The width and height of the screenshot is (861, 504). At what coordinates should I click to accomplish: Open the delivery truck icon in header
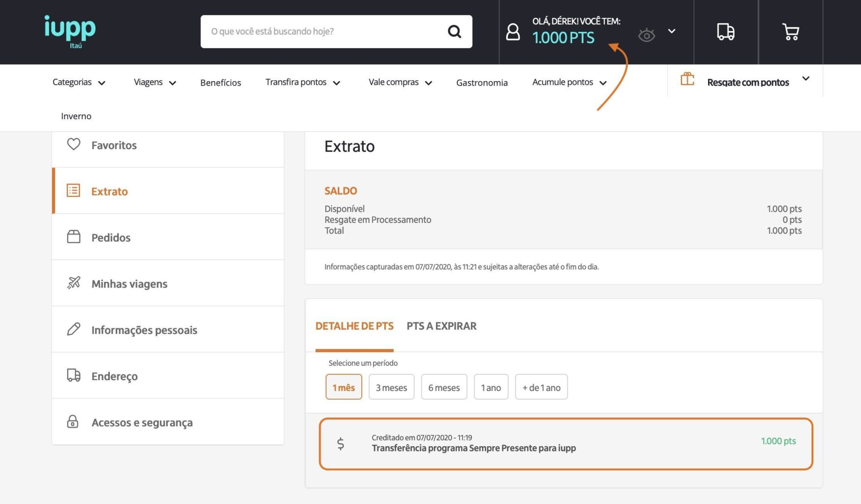pyautogui.click(x=726, y=32)
